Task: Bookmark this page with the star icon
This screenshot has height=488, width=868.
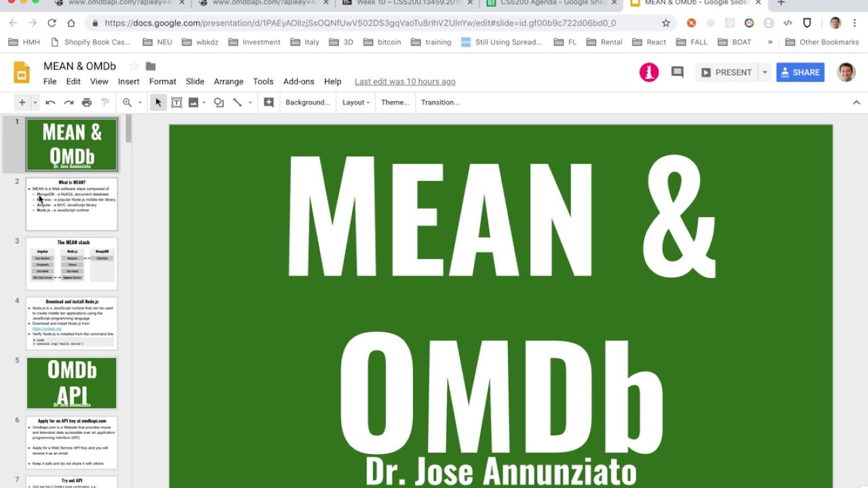Action: pos(666,23)
